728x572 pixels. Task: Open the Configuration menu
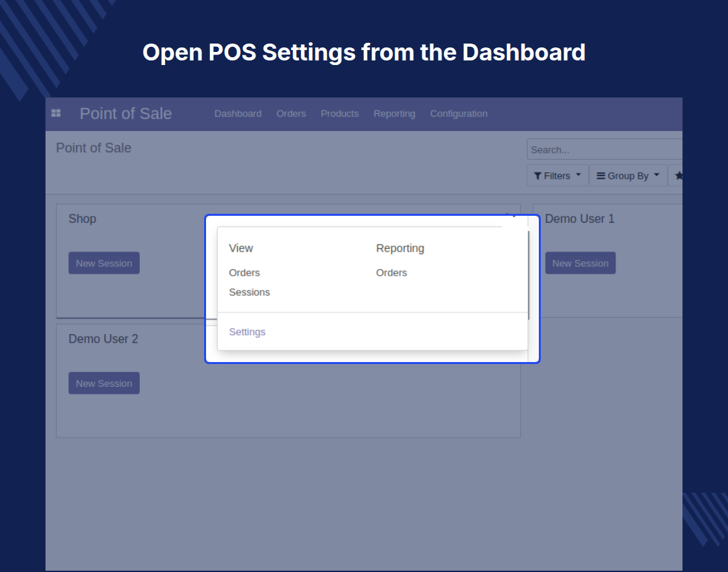459,114
